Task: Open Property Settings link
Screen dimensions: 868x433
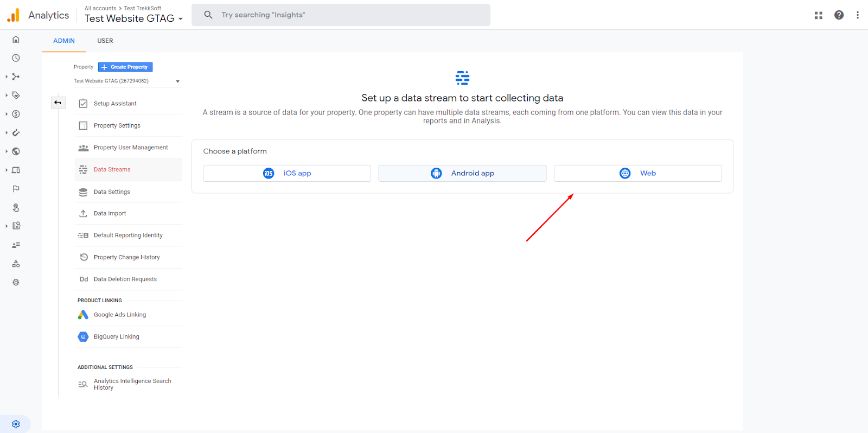Action: tap(117, 125)
